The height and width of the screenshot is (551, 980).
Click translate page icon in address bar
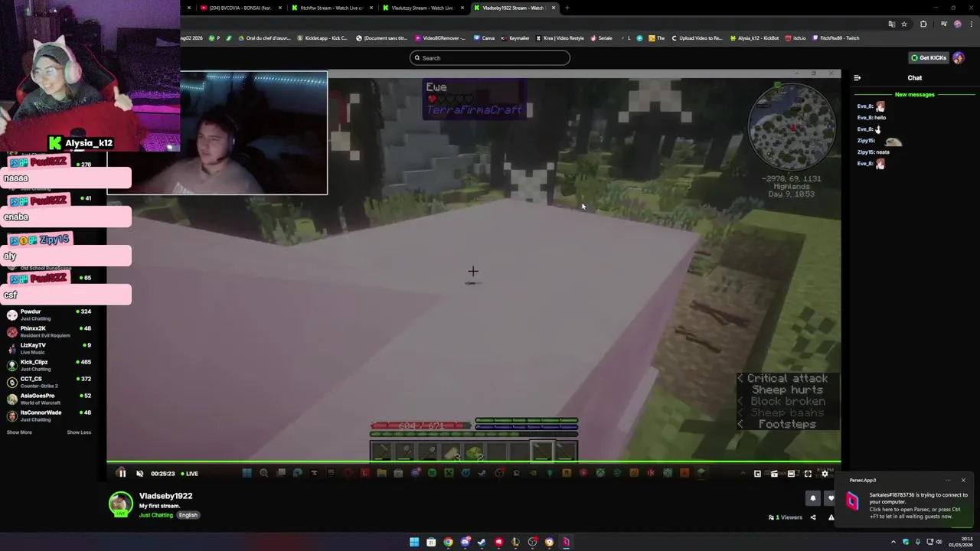pos(891,24)
